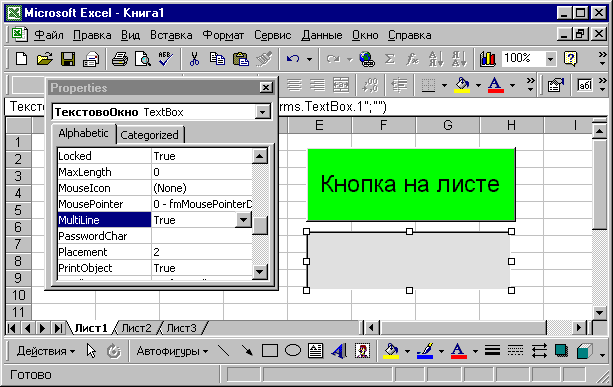The height and width of the screenshot is (387, 613).
Task: Choose the Select Objects pointer tool
Action: [x=91, y=351]
